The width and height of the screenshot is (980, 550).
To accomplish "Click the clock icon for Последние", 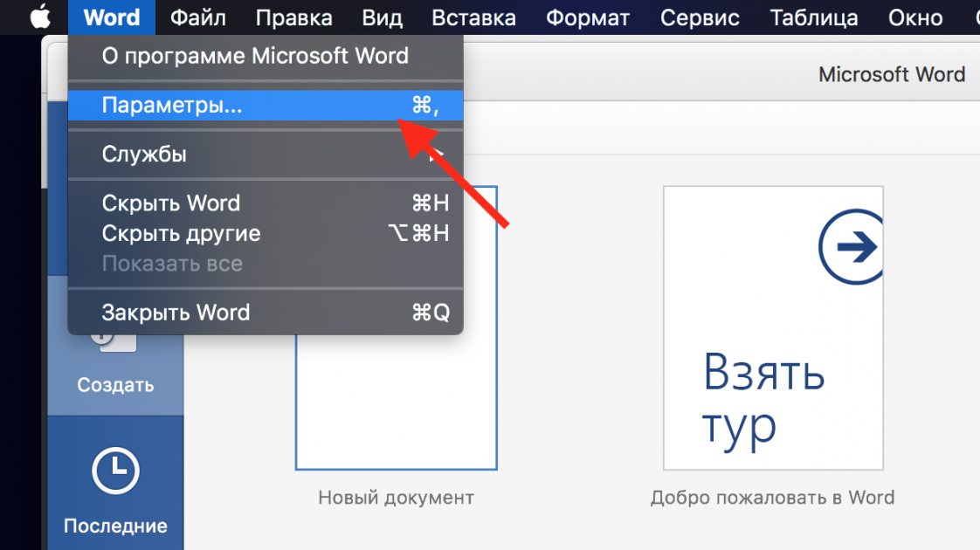I will click(x=115, y=471).
